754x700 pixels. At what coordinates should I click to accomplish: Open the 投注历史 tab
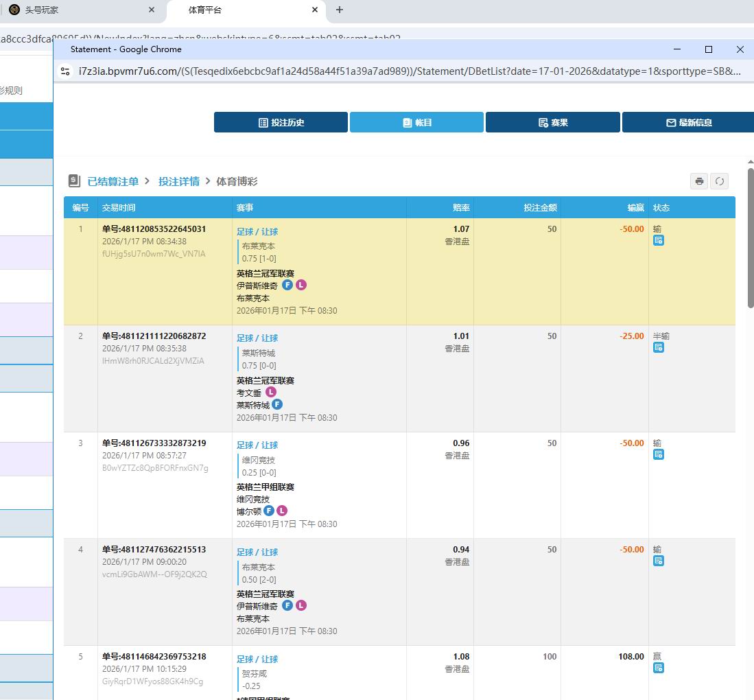281,122
